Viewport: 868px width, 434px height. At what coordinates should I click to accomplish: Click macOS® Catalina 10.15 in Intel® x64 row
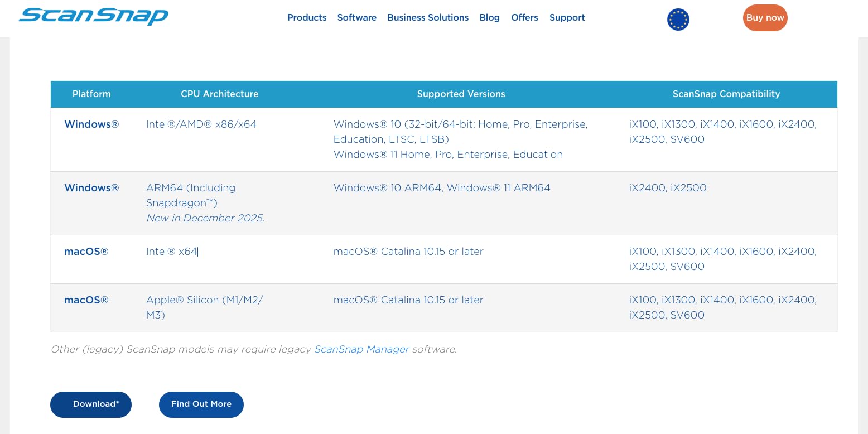408,252
